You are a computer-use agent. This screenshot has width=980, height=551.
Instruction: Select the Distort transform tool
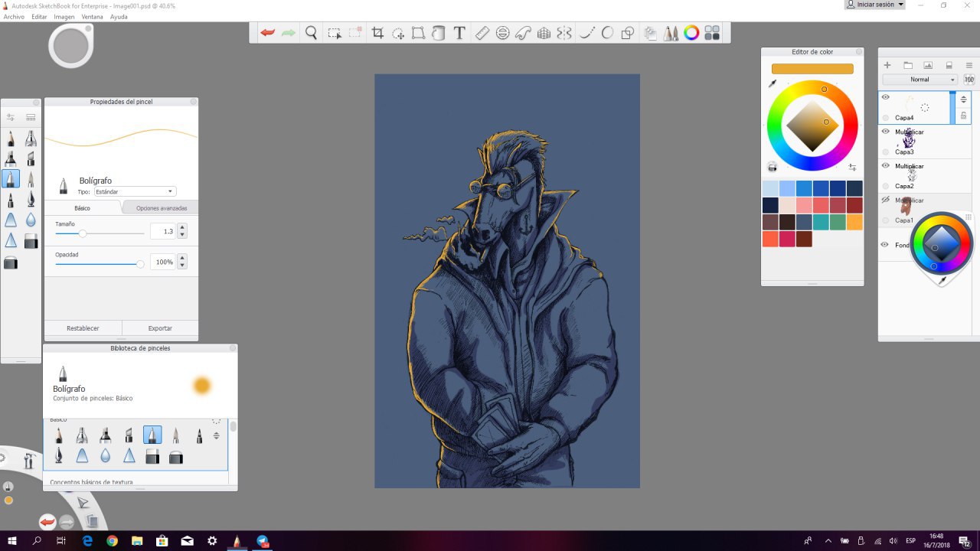point(418,33)
